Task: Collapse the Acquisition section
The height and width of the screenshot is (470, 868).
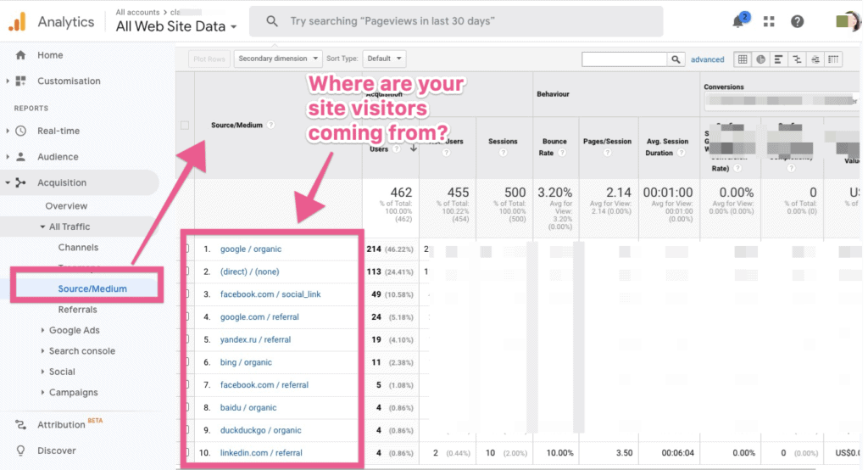Action: tap(7, 182)
